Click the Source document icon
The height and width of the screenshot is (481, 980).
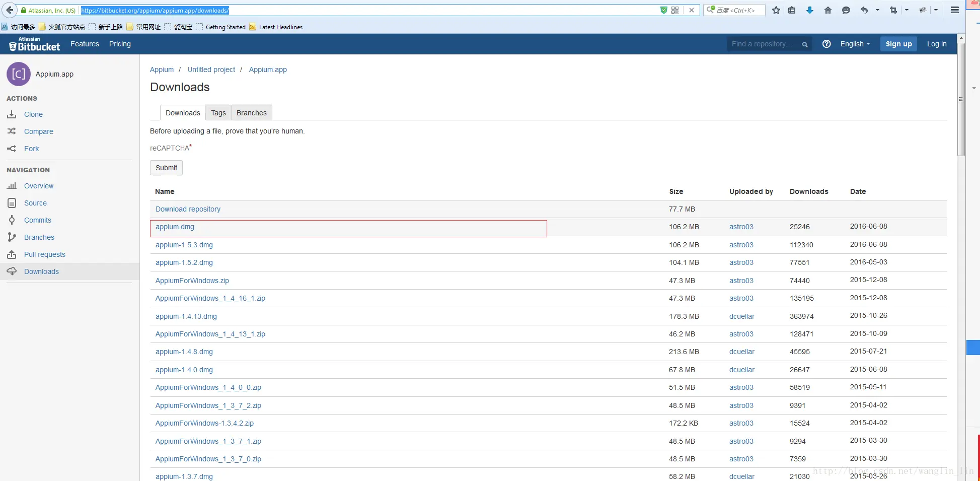click(x=12, y=203)
